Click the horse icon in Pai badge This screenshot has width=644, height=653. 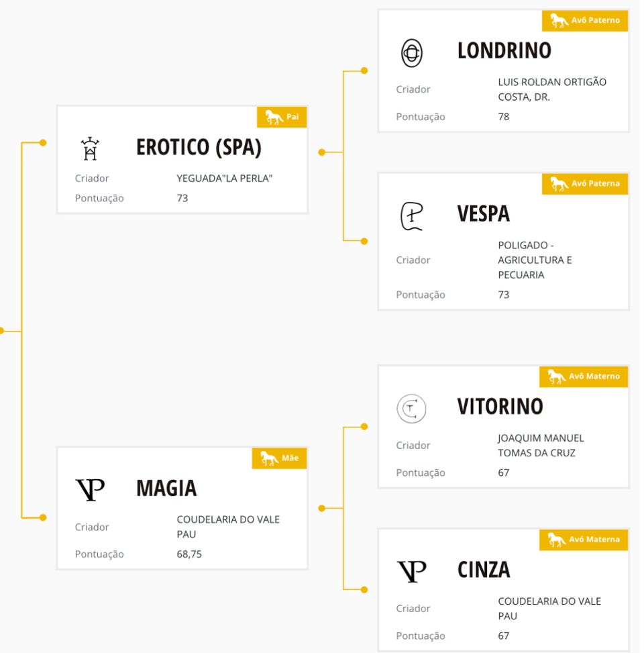coord(274,117)
